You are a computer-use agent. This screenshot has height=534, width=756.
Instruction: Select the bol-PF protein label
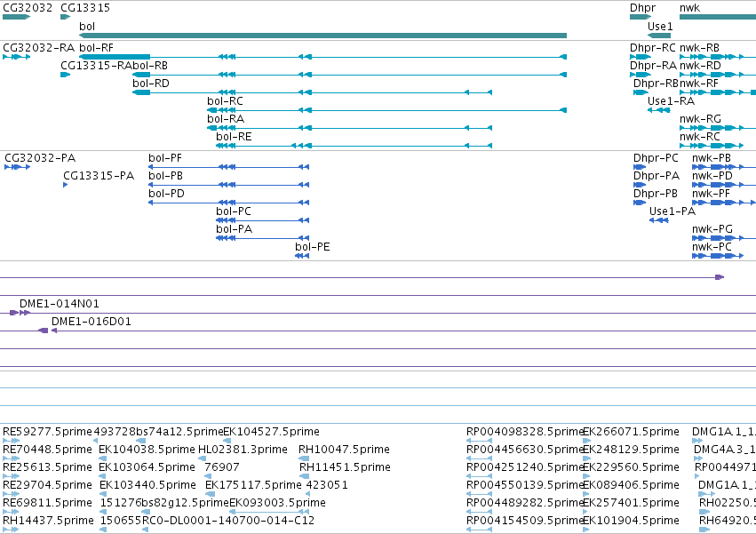coord(165,158)
